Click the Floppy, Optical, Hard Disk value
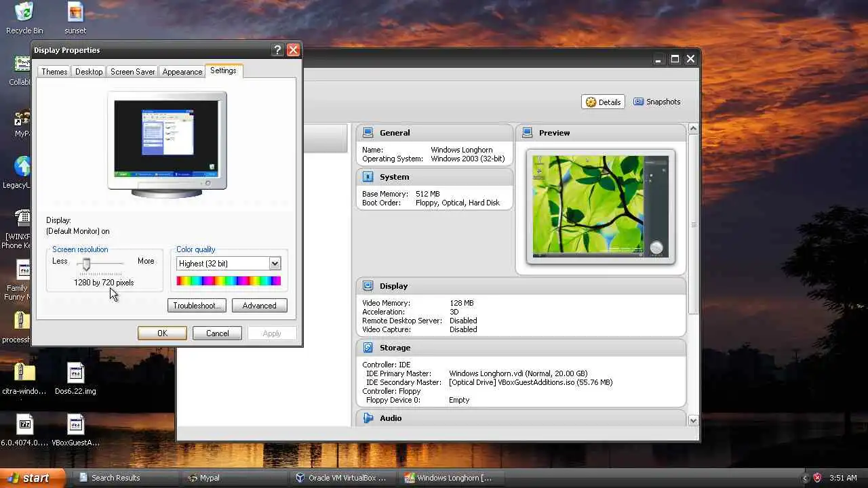This screenshot has width=868, height=488. [457, 203]
